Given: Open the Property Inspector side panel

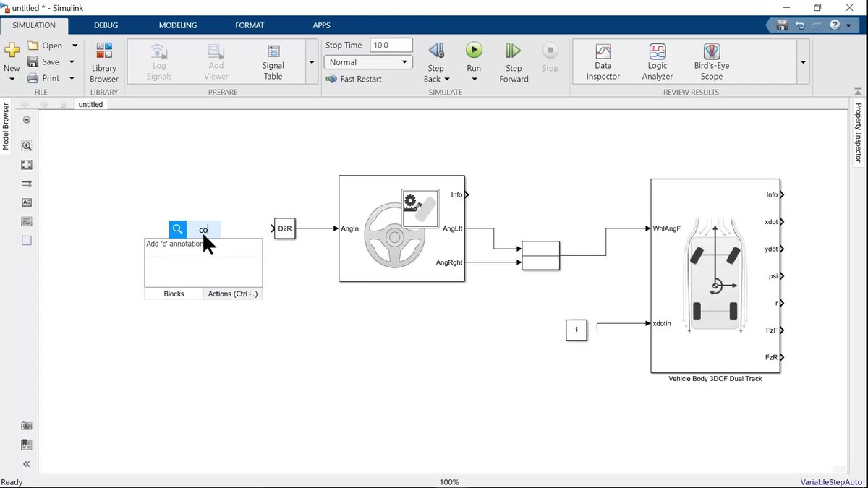Looking at the screenshot, I should pyautogui.click(x=859, y=132).
